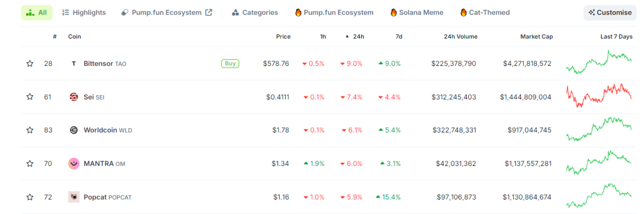Screen dimensions: 644x214
Task: Sort by the 24h Volume header
Action: tap(461, 37)
